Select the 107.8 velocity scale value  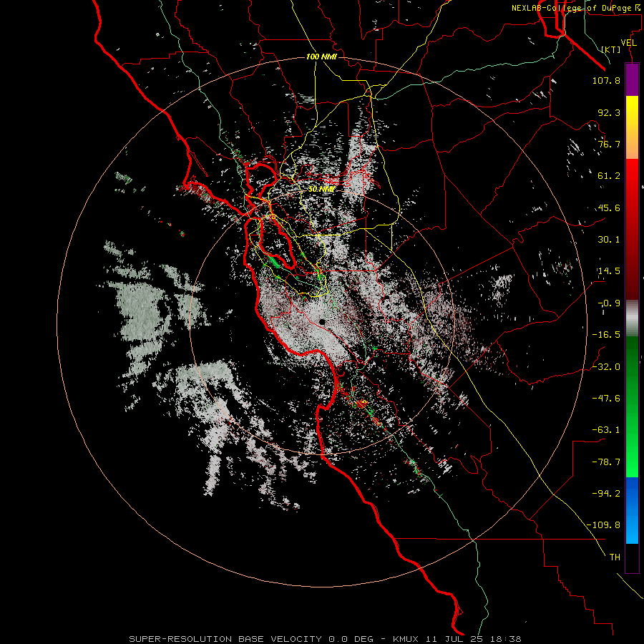[x=606, y=80]
